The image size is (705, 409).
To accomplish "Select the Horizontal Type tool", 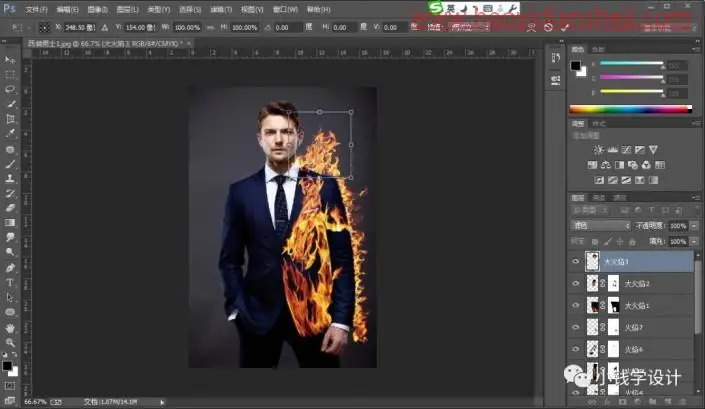I will [x=10, y=283].
